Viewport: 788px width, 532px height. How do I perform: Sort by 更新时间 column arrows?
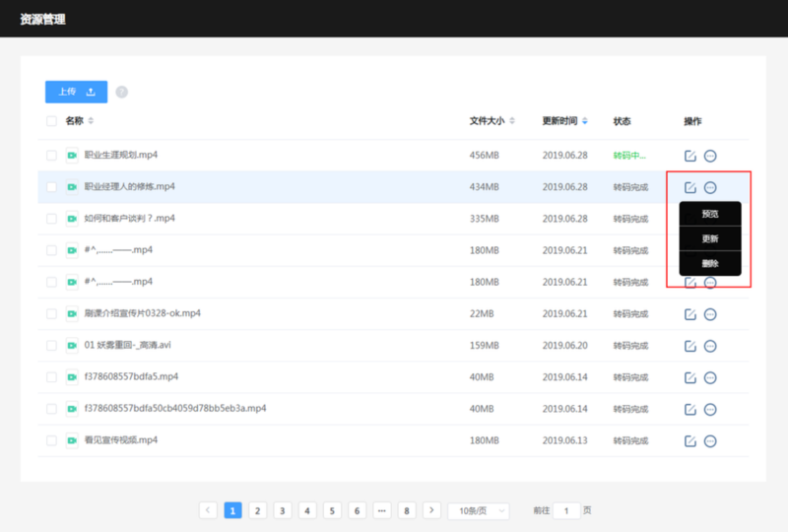pos(584,120)
